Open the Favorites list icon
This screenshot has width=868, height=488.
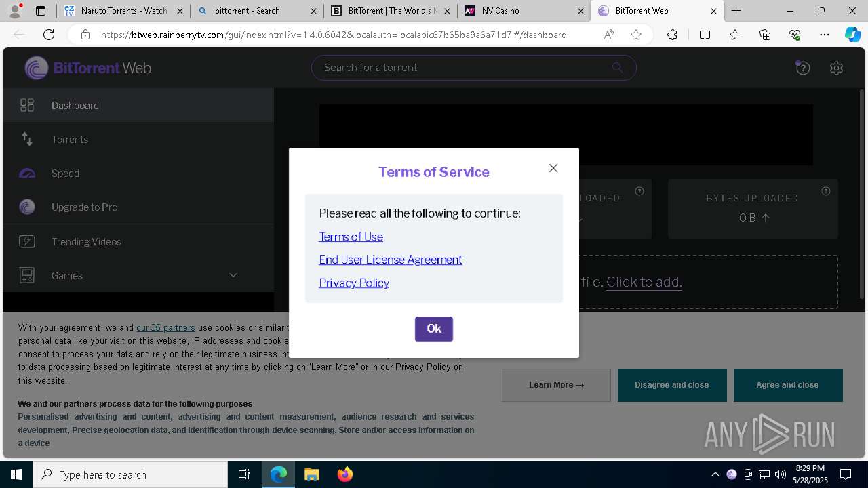[735, 35]
